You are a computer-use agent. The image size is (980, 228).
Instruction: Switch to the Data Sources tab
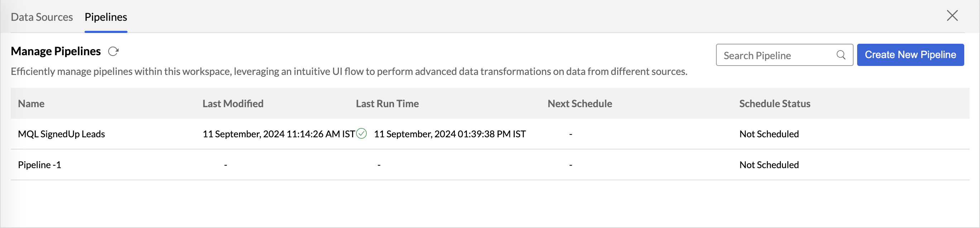coord(42,17)
